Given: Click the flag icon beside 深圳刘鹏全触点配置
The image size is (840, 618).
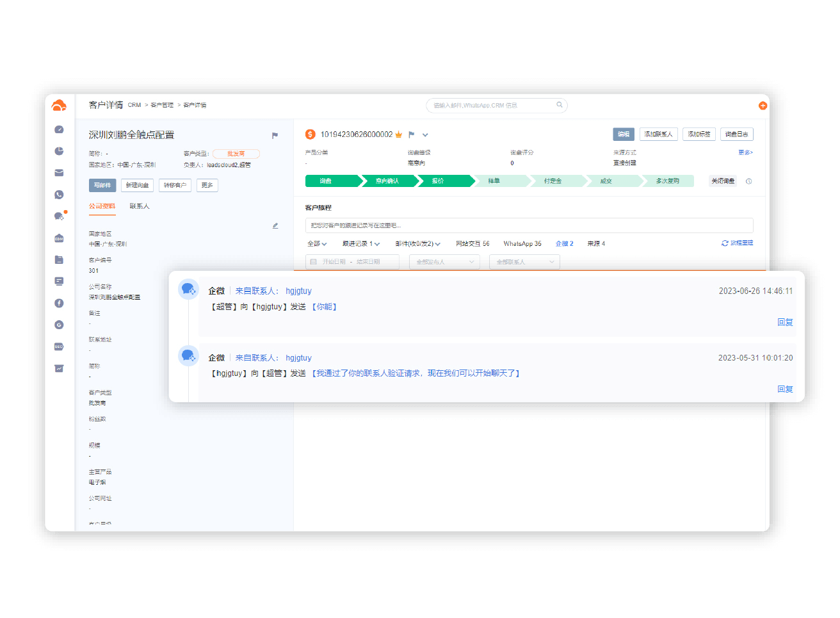Looking at the screenshot, I should coord(275,135).
